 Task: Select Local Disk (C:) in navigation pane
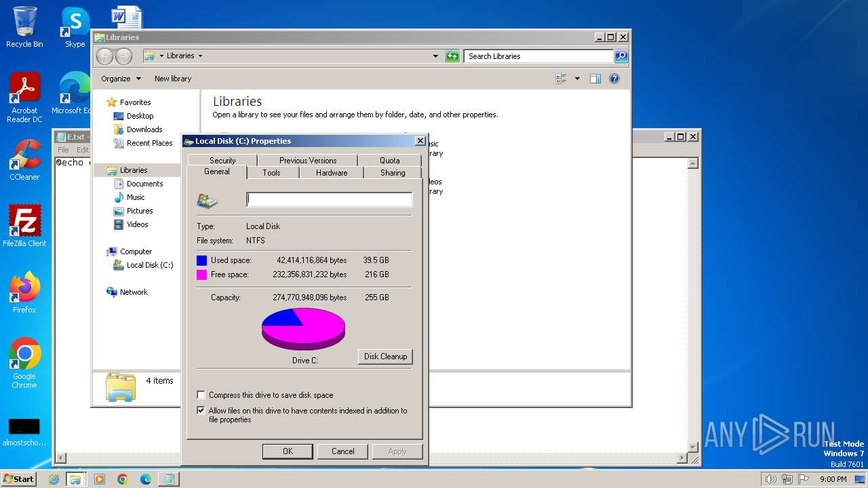tap(150, 265)
